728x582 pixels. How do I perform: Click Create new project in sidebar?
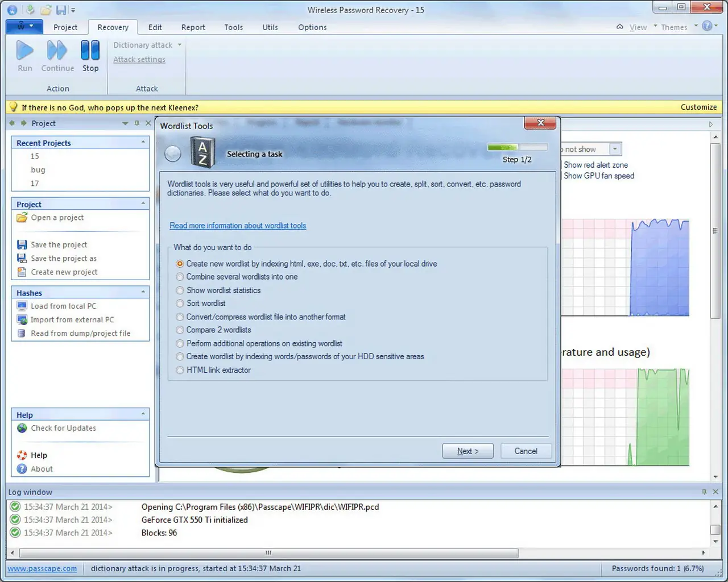64,272
